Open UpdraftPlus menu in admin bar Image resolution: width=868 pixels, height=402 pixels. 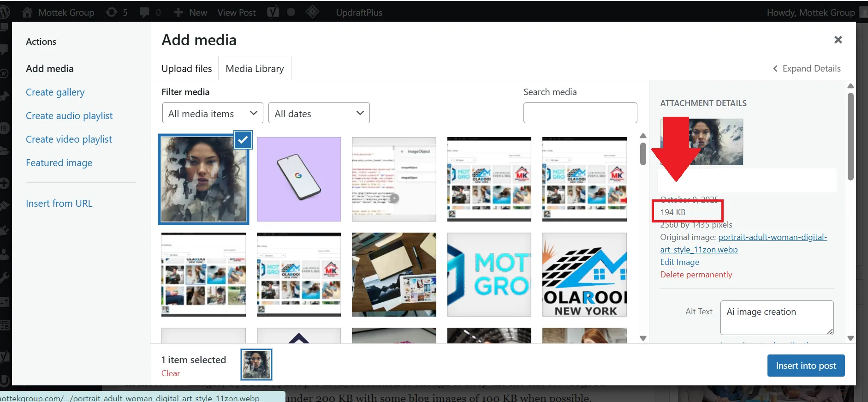tap(359, 12)
